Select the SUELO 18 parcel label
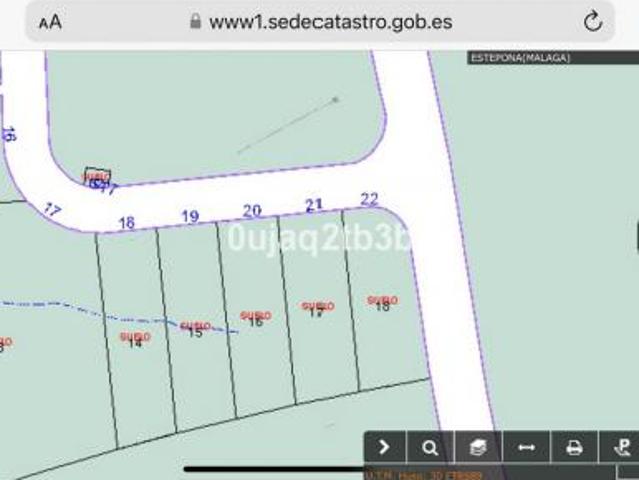Viewport: 639px width, 480px height. pos(382,303)
